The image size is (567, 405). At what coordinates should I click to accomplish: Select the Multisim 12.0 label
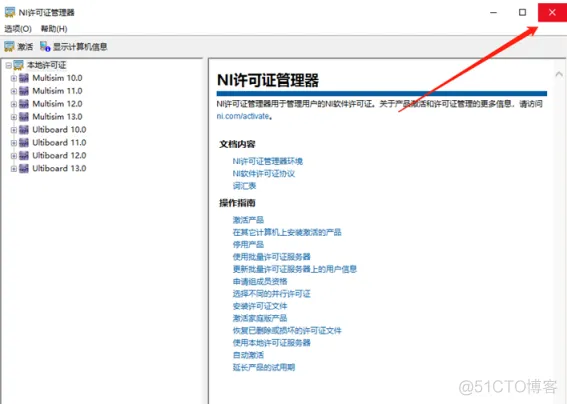pyautogui.click(x=57, y=104)
